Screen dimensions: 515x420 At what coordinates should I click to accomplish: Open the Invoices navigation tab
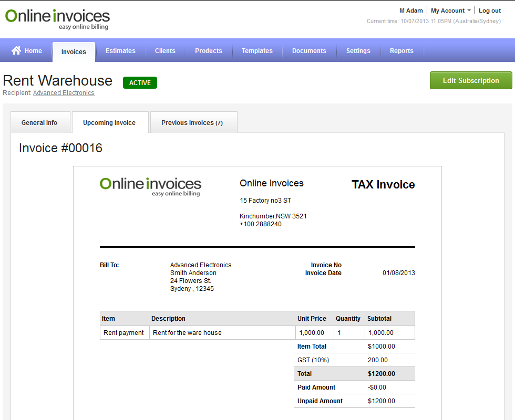[74, 51]
